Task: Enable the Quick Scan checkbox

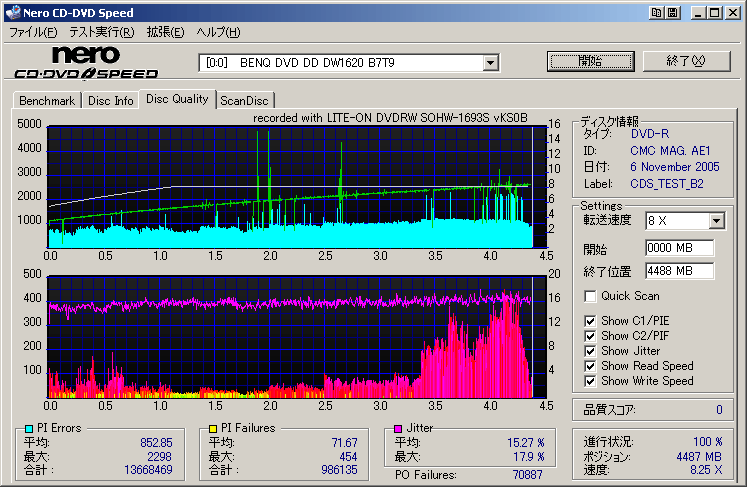Action: pos(590,296)
